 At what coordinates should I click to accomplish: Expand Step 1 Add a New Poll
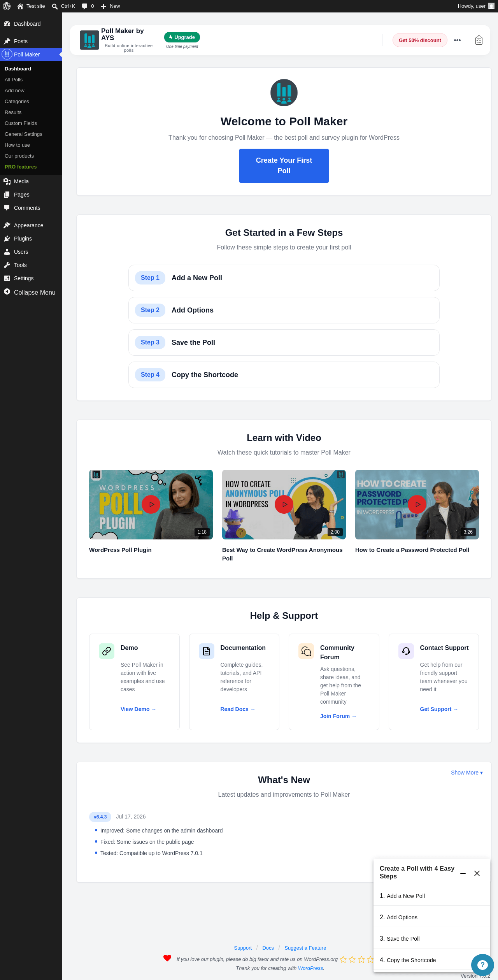click(x=284, y=278)
